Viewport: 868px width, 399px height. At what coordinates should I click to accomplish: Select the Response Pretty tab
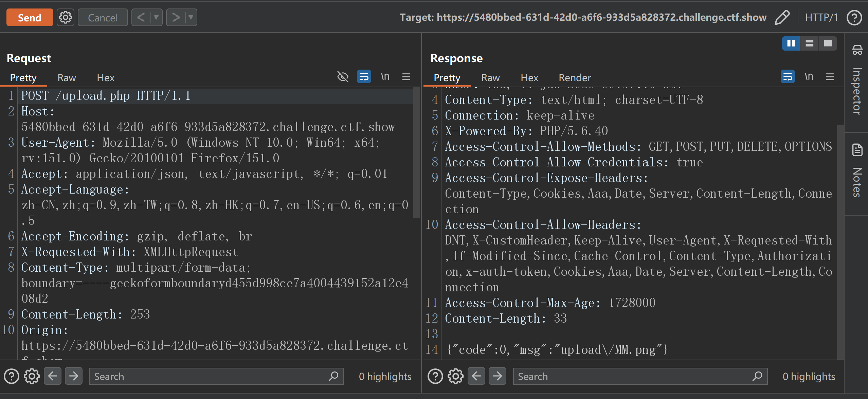pos(447,78)
